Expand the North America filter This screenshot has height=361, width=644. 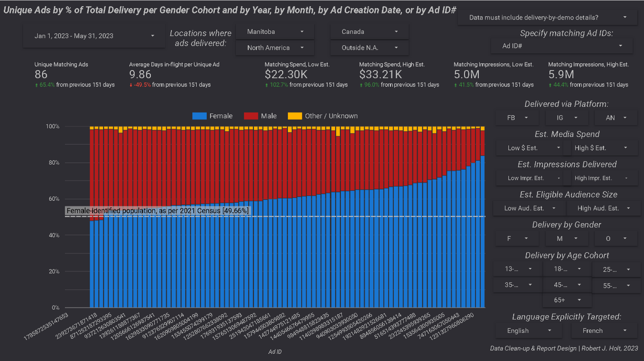point(275,48)
